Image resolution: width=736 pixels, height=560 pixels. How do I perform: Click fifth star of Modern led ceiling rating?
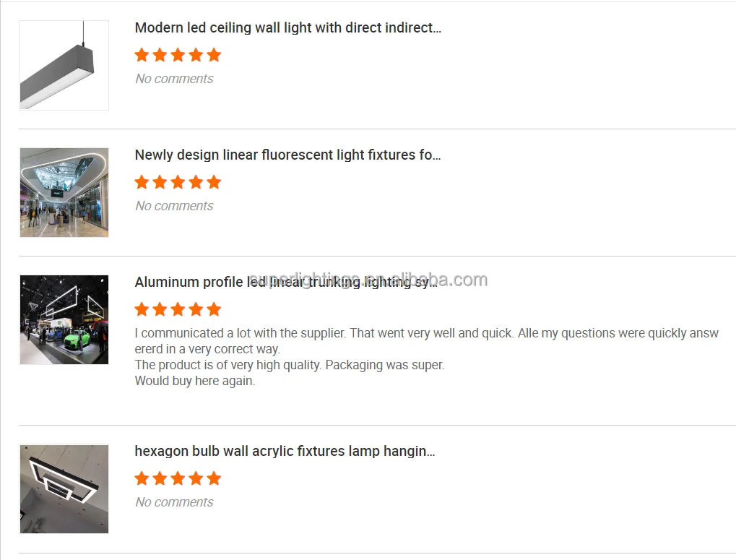[214, 55]
